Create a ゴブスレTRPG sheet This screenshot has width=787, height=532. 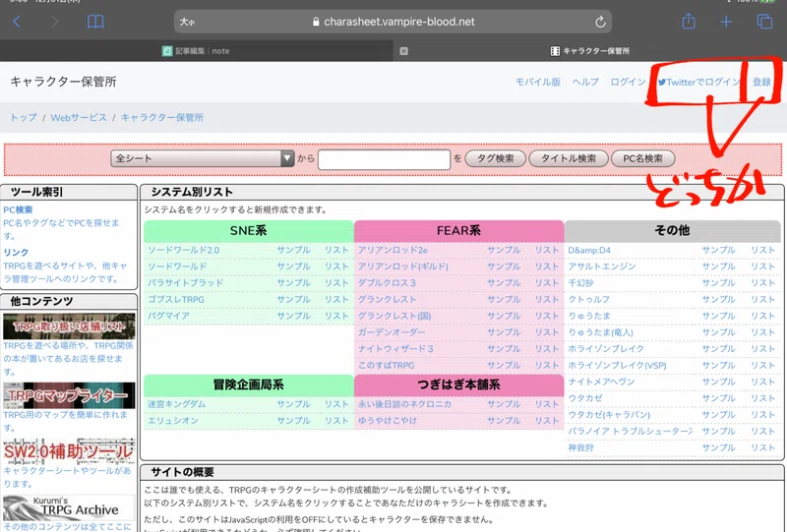(x=176, y=300)
